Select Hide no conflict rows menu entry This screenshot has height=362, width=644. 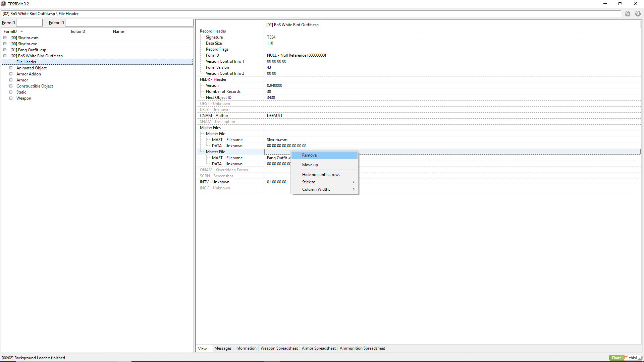(324, 175)
